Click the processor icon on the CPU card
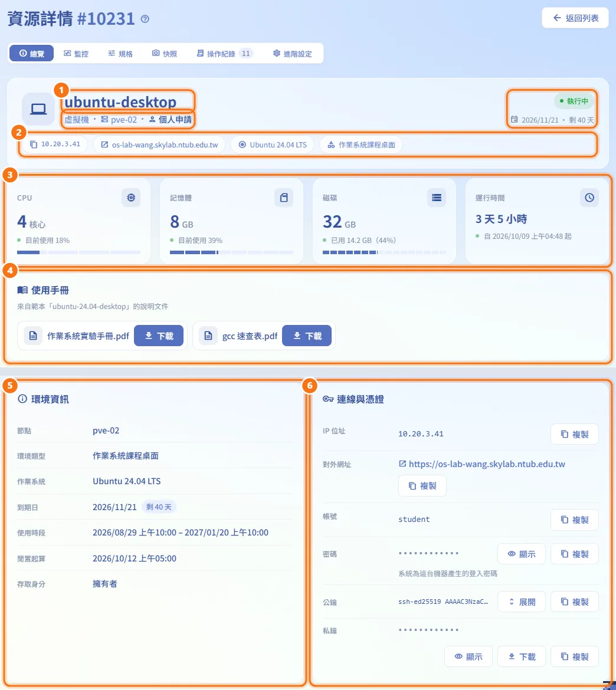The image size is (616, 690). click(131, 198)
